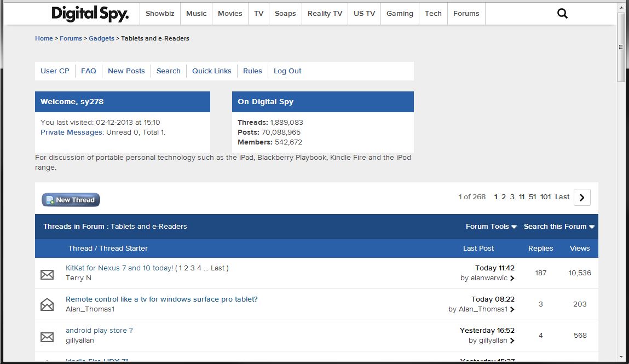Click the envelope icon next to KitKat thread
The width and height of the screenshot is (629, 364).
47,274
